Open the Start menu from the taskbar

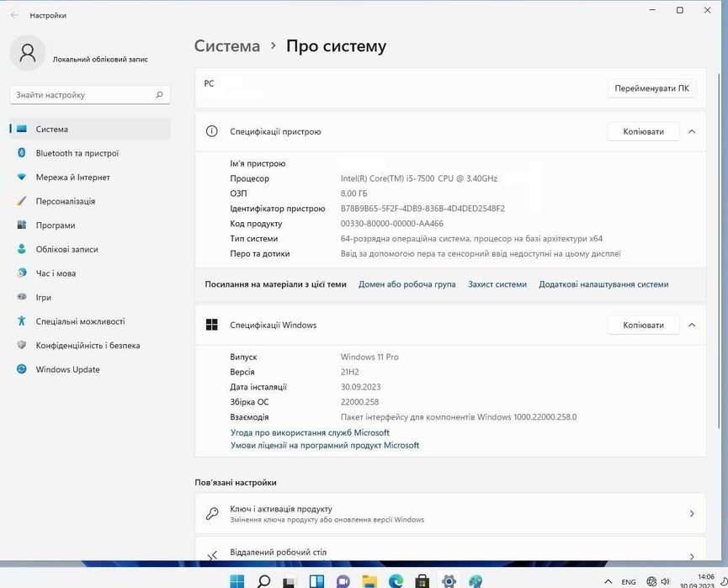[x=236, y=581]
